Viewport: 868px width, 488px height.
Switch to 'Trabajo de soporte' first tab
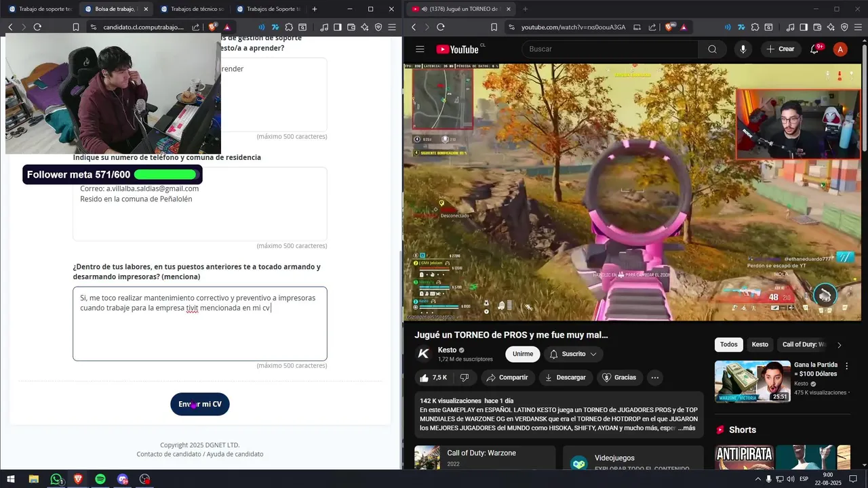pos(40,9)
